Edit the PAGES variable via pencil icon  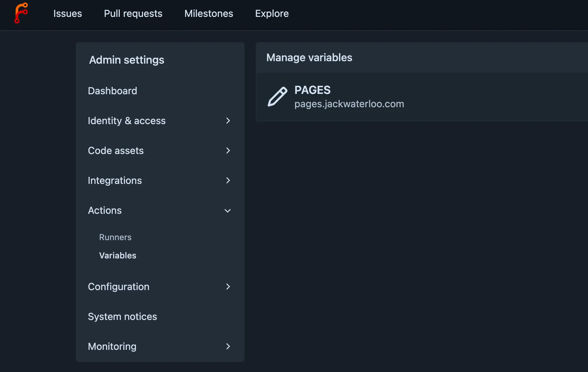tap(277, 97)
